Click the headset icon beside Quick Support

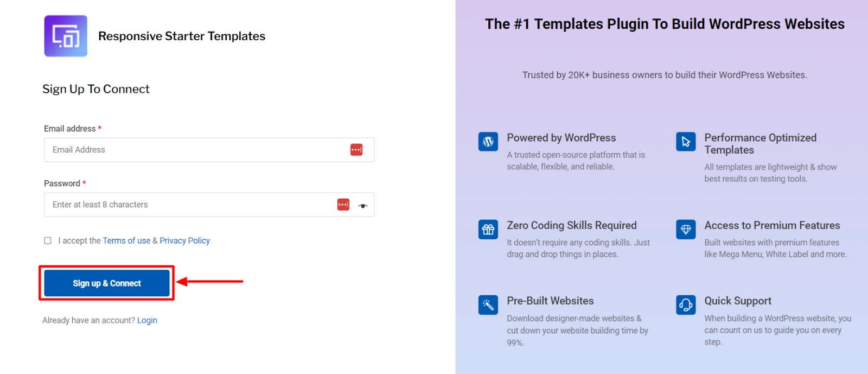click(686, 305)
